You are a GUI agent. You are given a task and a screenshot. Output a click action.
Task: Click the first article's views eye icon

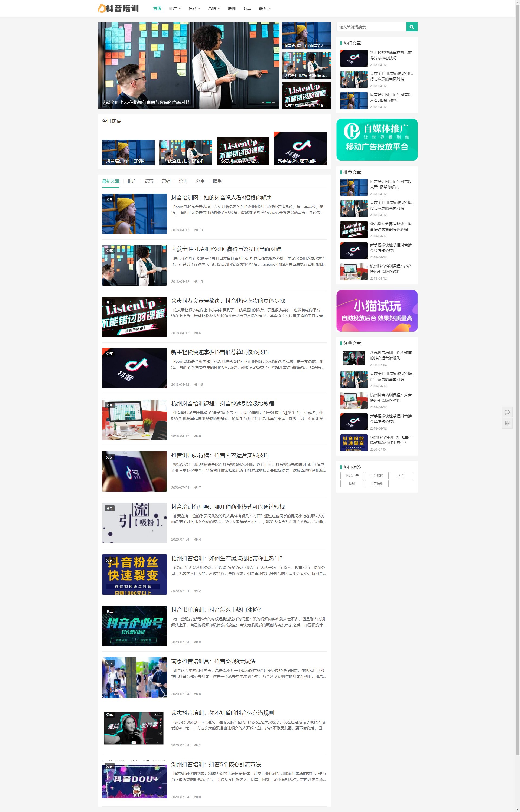[x=196, y=230]
